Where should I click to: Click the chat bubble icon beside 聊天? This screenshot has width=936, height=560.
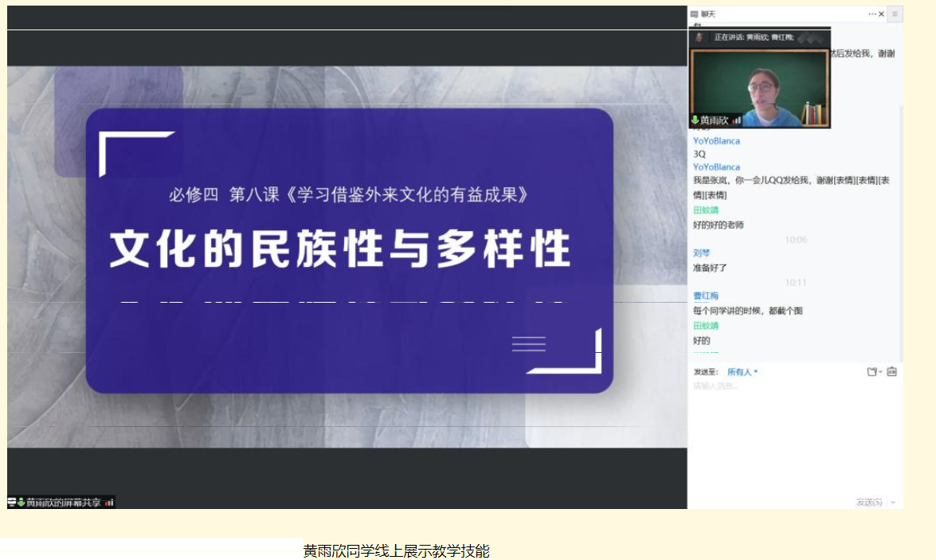click(695, 14)
